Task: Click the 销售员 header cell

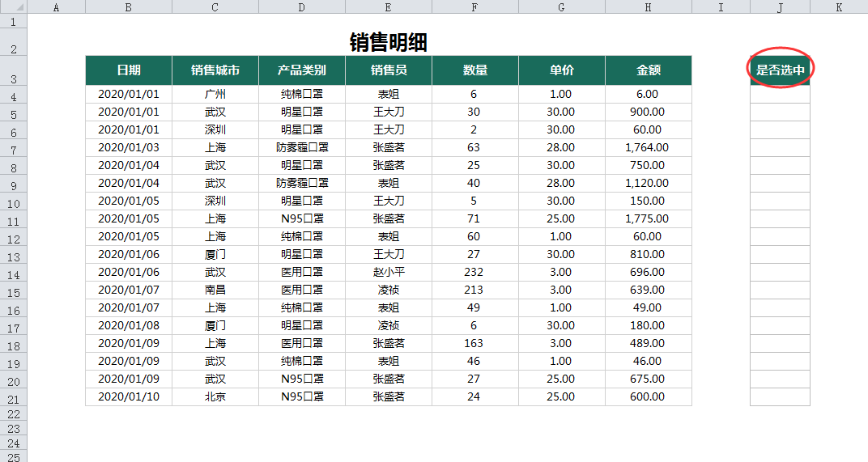Action: [x=389, y=70]
